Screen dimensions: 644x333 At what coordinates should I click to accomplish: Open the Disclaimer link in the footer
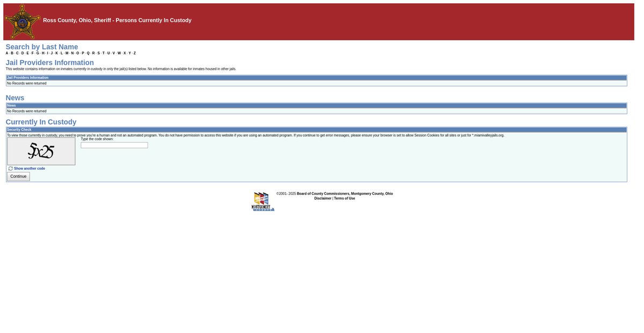coord(323,198)
